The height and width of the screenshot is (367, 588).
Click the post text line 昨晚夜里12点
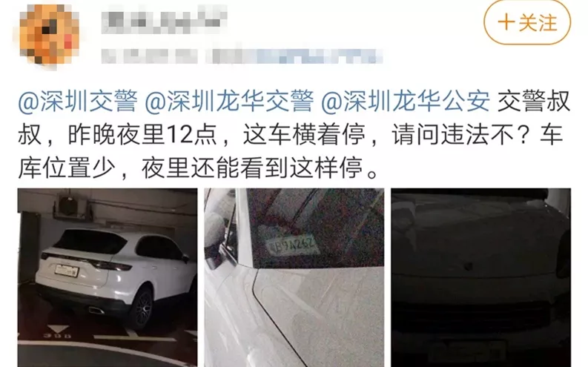pos(142,134)
